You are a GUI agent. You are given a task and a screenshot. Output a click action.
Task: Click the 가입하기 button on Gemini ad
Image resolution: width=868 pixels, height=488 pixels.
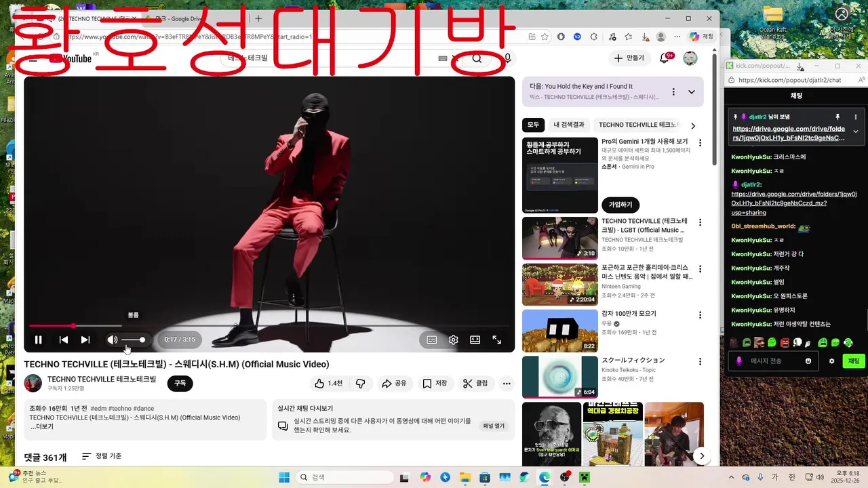(620, 204)
